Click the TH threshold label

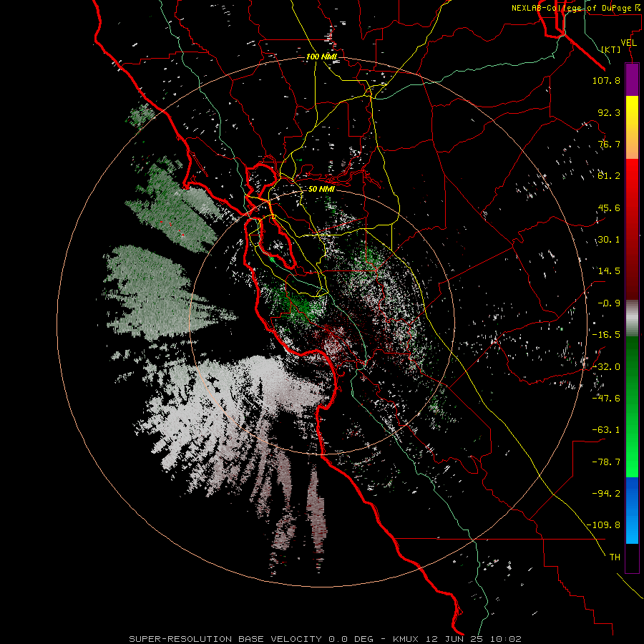click(615, 557)
